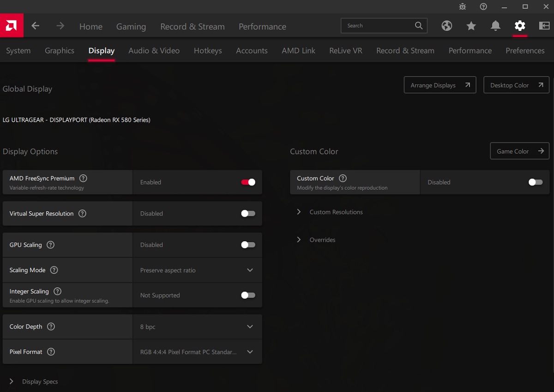This screenshot has width=554, height=392.
Task: Open the Gaming menu
Action: click(131, 27)
